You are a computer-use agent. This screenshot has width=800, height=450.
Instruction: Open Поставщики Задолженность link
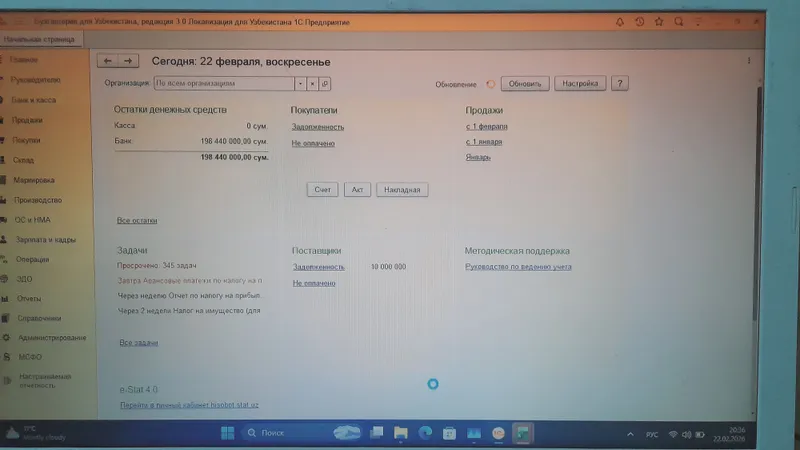(318, 267)
